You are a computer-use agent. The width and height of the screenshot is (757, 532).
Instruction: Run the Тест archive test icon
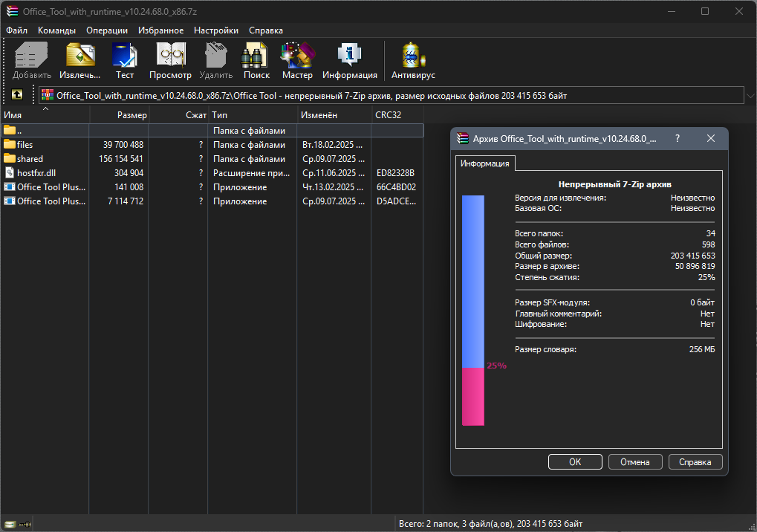click(x=125, y=54)
